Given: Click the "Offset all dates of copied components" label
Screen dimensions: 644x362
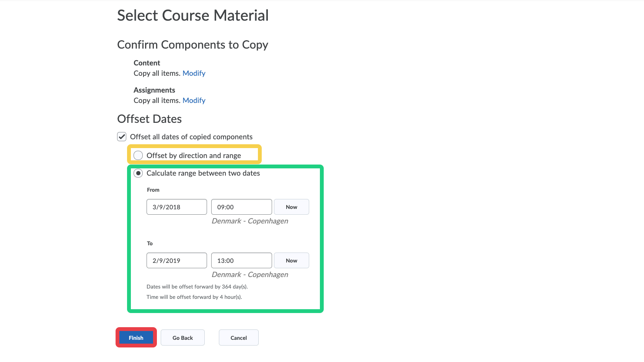Looking at the screenshot, I should point(191,137).
